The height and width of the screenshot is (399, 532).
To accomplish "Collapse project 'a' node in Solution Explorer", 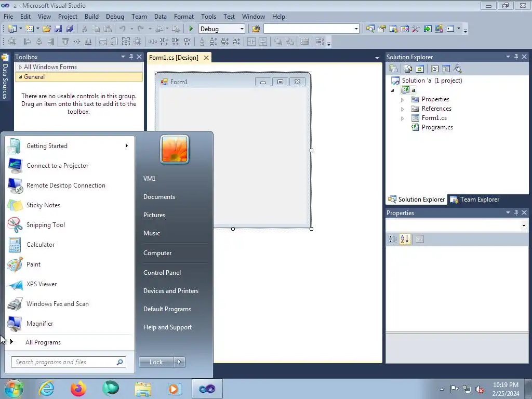I will tap(393, 90).
